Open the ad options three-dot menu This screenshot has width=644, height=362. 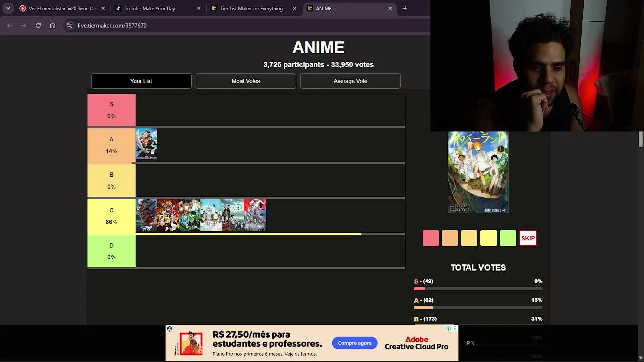click(x=455, y=329)
